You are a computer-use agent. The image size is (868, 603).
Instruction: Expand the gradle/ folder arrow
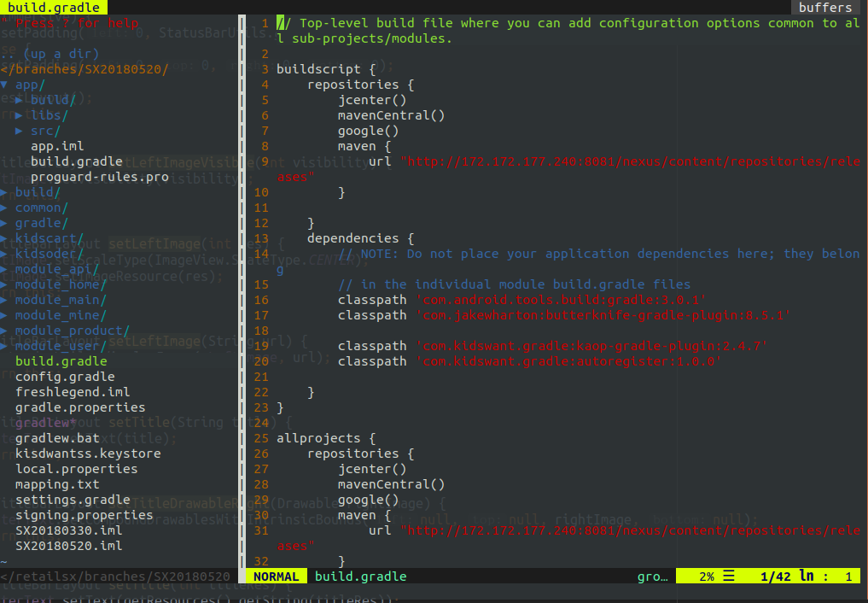pos(4,223)
